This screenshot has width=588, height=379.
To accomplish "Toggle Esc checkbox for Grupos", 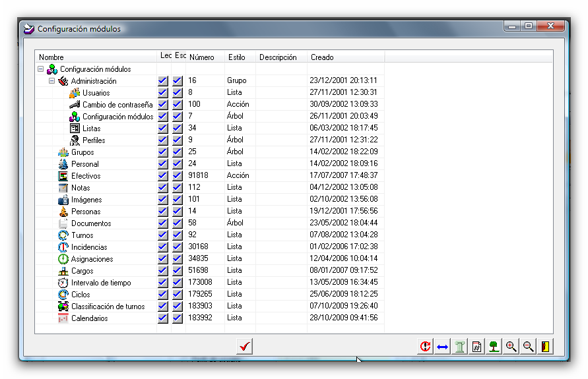I will point(178,152).
